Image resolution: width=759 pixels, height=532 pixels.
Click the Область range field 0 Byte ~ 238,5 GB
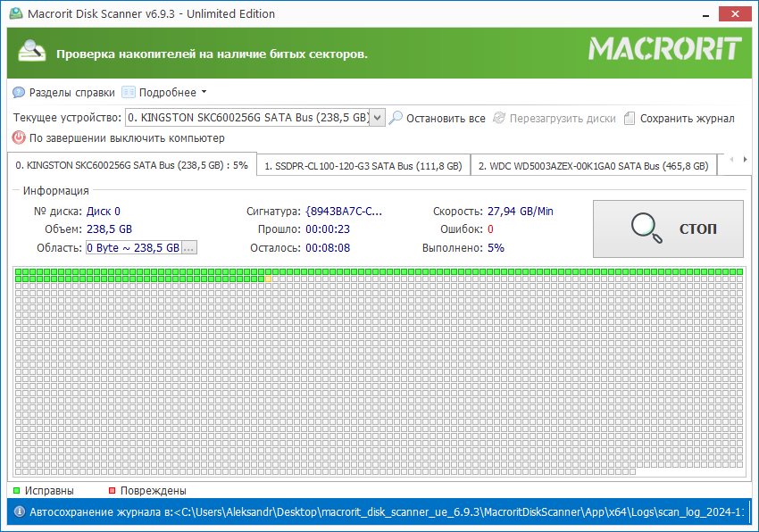tap(134, 247)
